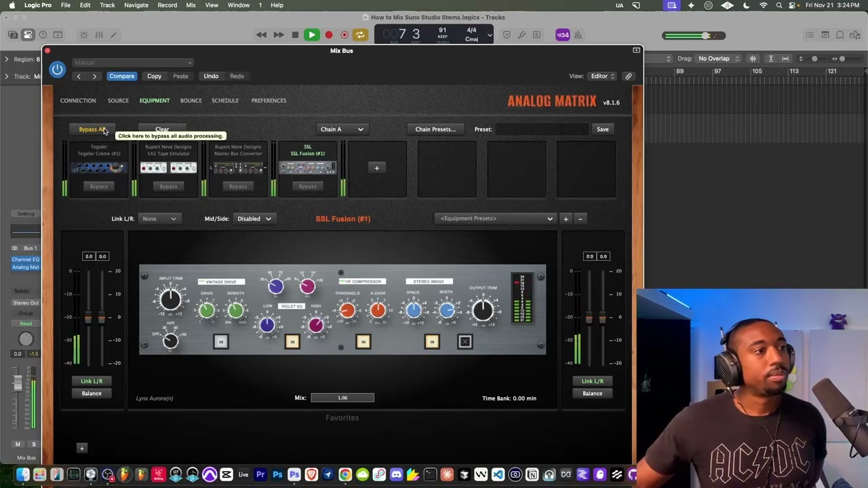Click the Drive green knob
868x488 pixels.
click(207, 310)
